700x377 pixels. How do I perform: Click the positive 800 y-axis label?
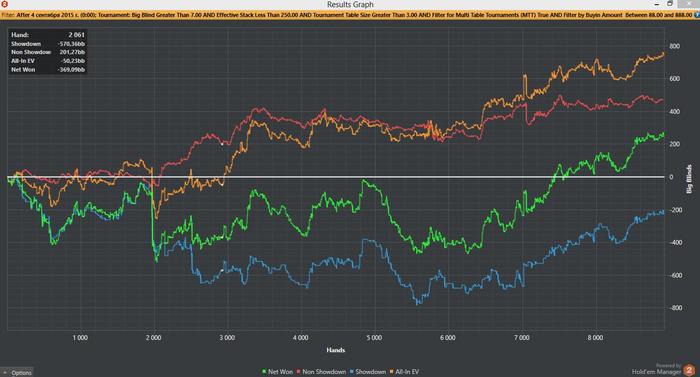[675, 46]
